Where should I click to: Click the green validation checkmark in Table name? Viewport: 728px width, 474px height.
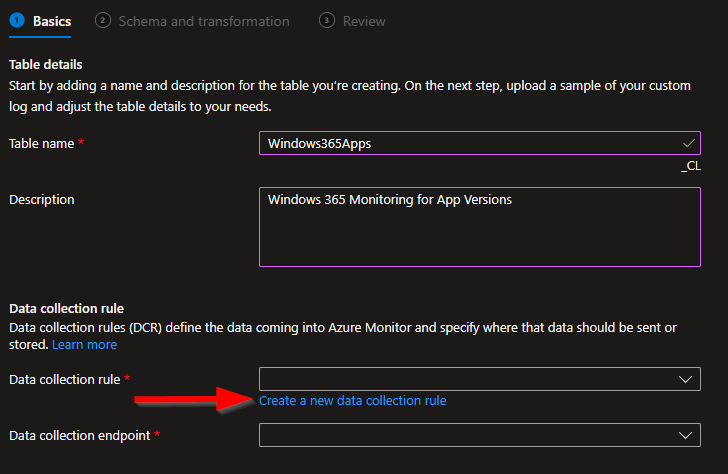click(688, 143)
